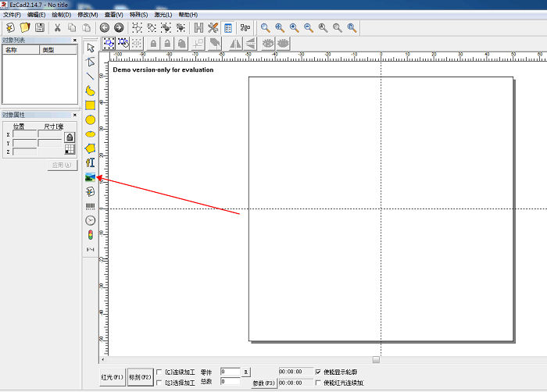Viewport: 547px width, 392px height.
Task: Pick the text tool in left toolbar
Action: [x=91, y=162]
